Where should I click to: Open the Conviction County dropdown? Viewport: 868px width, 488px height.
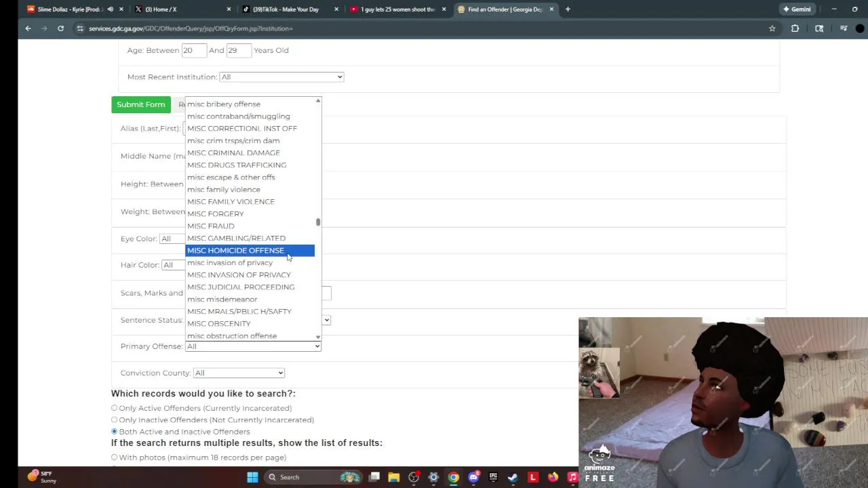click(x=239, y=373)
